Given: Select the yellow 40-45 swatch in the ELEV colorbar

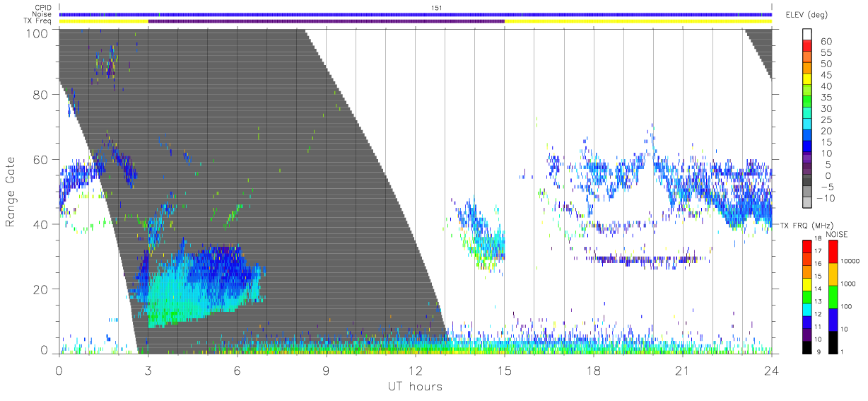Looking at the screenshot, I should 808,80.
